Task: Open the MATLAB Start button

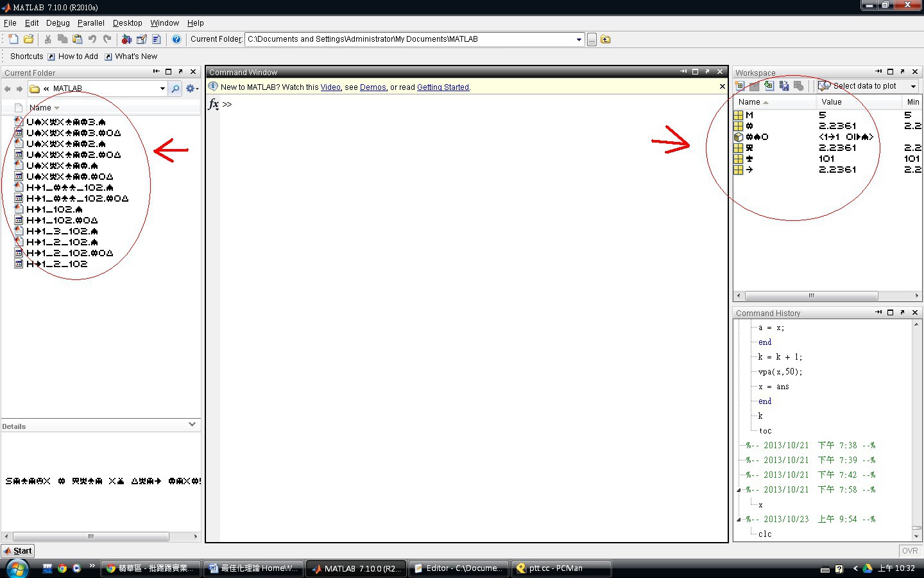Action: pyautogui.click(x=18, y=550)
